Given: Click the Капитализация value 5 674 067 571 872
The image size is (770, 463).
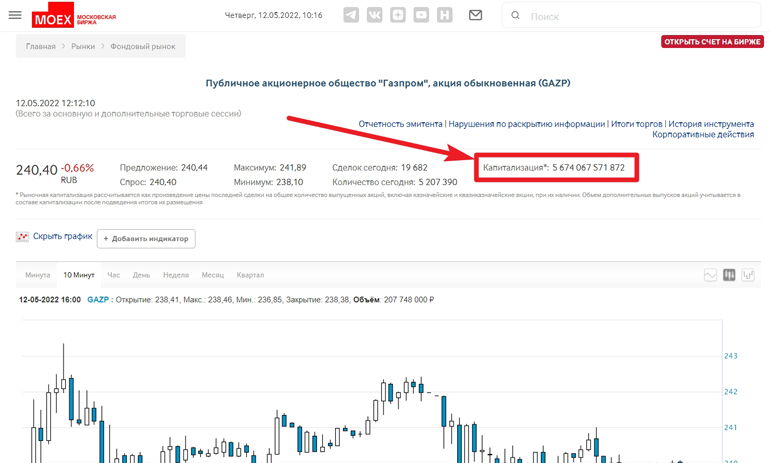Looking at the screenshot, I should (x=588, y=167).
